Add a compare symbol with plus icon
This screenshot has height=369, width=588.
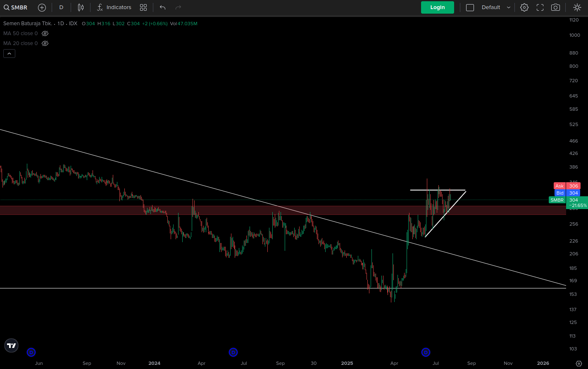pos(42,7)
